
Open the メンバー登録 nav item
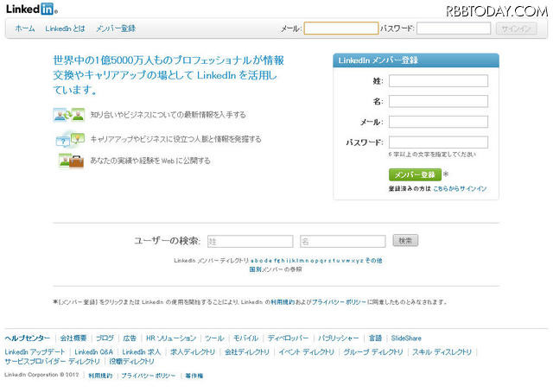coord(116,28)
